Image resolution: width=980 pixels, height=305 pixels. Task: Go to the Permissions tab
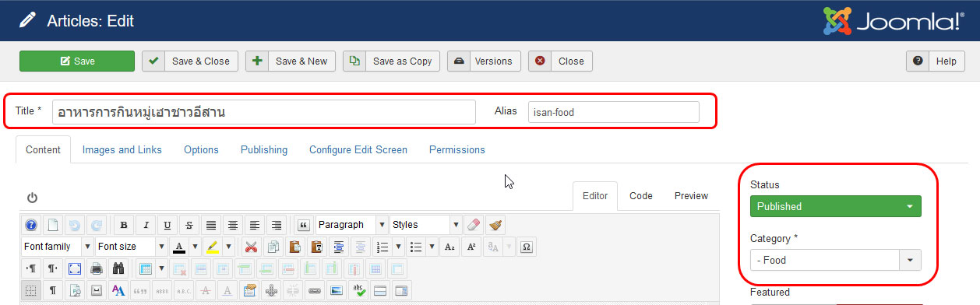click(x=457, y=149)
